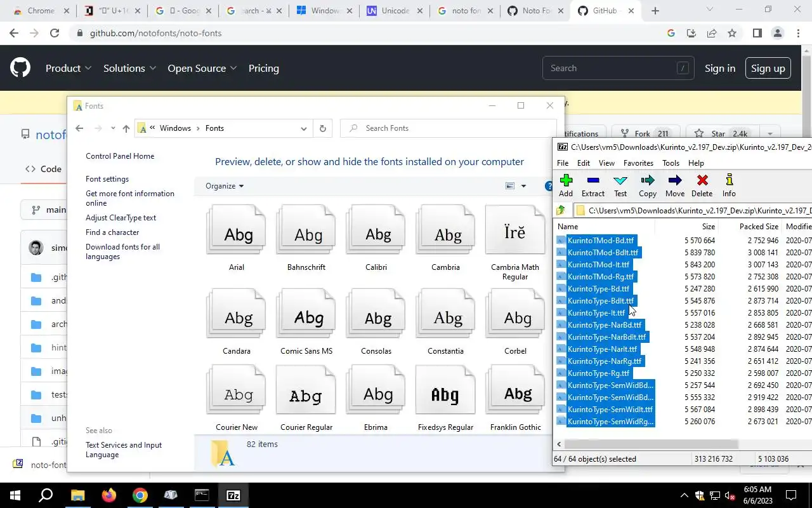Select KurintoType-Rg.ttf in 7-Zip list
The image size is (812, 508).
[x=598, y=373]
